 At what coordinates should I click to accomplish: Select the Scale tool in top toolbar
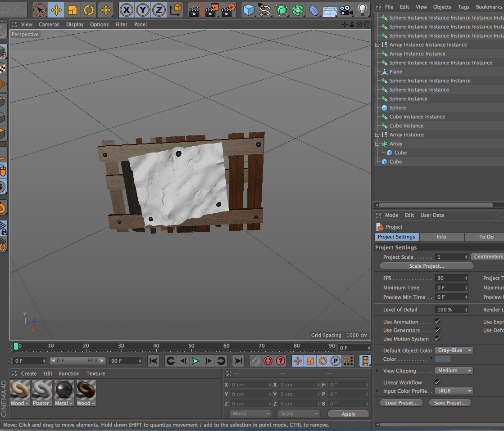point(72,9)
